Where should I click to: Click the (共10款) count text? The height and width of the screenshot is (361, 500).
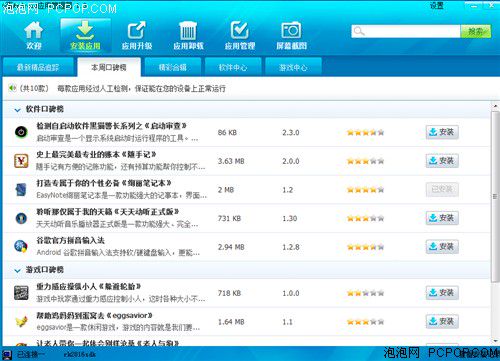click(34, 88)
